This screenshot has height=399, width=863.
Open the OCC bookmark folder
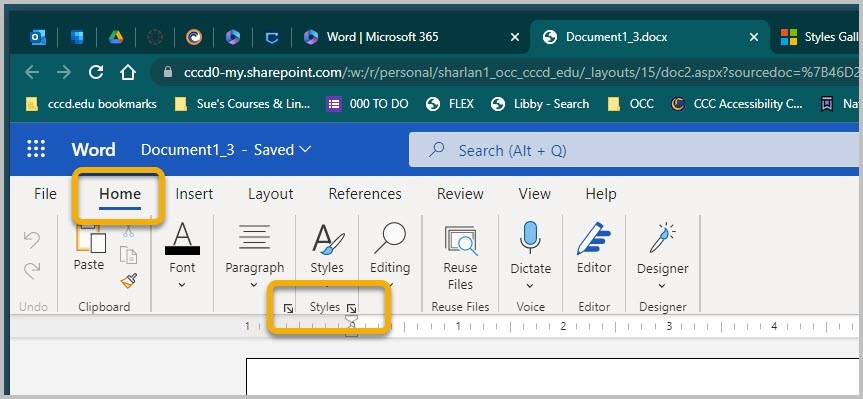click(630, 103)
